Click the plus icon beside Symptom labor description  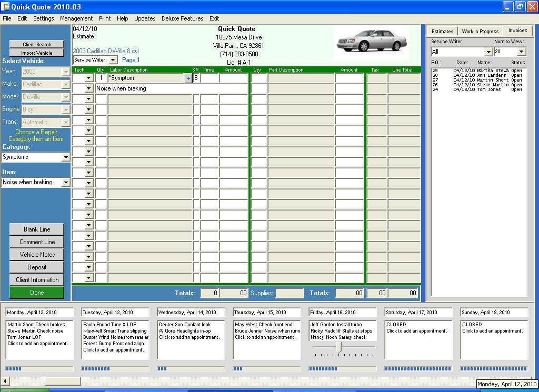[188, 78]
